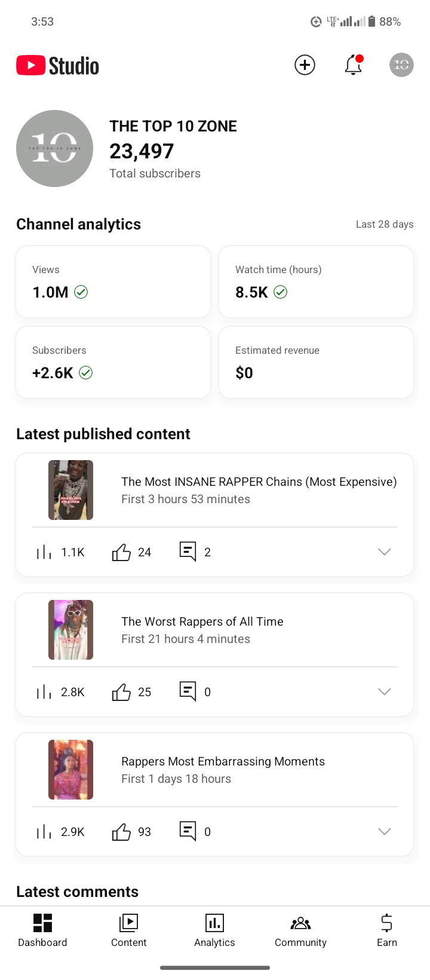Open the account avatar in header
The height and width of the screenshot is (980, 430).
point(401,65)
